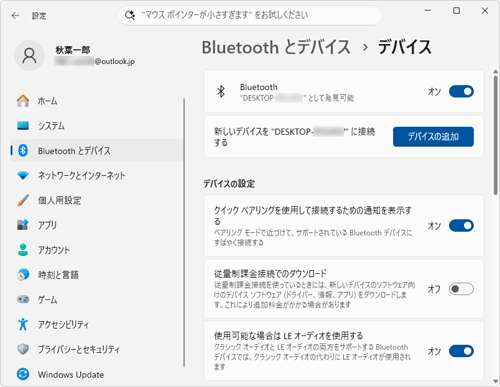Click the Windows Update sync icon
This screenshot has width=500, height=387.
coord(23,374)
